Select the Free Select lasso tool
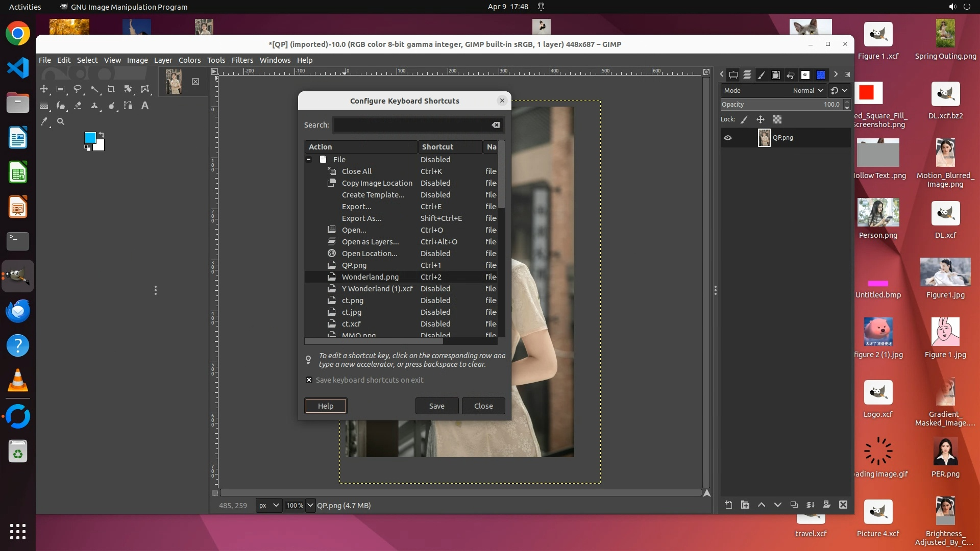Image resolution: width=980 pixels, height=551 pixels. [x=78, y=89]
